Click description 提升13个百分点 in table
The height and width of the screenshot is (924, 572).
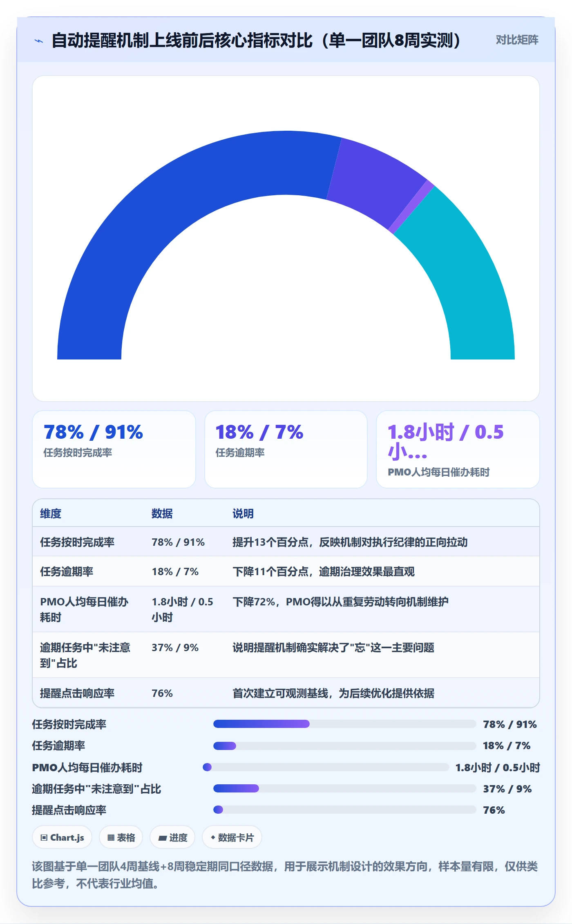pyautogui.click(x=350, y=542)
